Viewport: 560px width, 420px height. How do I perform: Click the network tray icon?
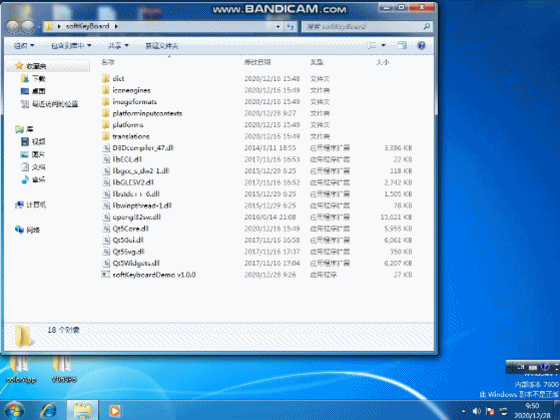pyautogui.click(x=504, y=411)
